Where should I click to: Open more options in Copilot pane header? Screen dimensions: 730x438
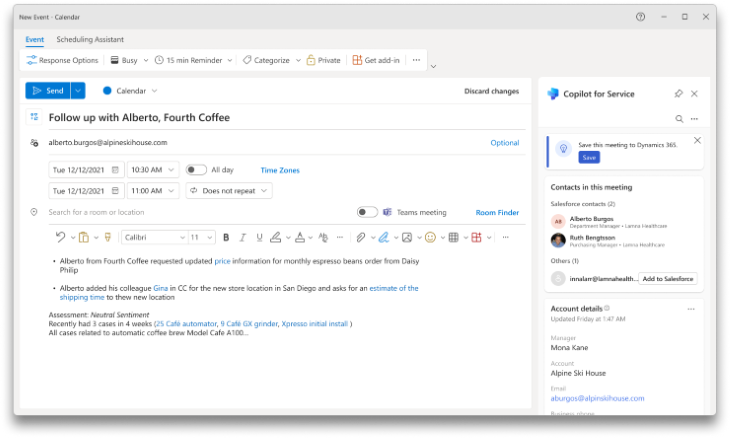[x=694, y=119]
